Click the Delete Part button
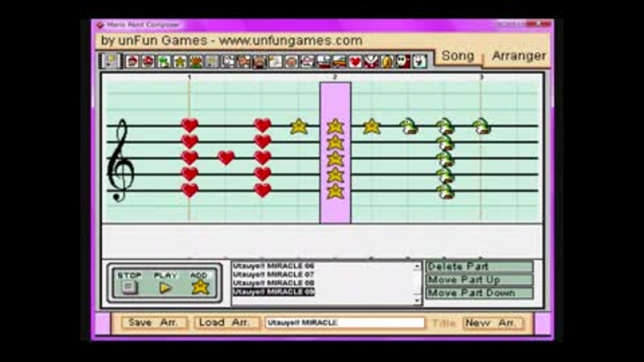Viewport: 644px width, 362px height. (479, 267)
